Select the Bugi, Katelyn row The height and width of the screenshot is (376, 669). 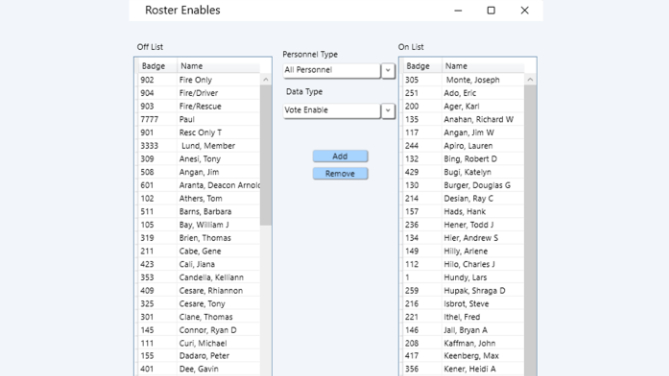pyautogui.click(x=463, y=172)
